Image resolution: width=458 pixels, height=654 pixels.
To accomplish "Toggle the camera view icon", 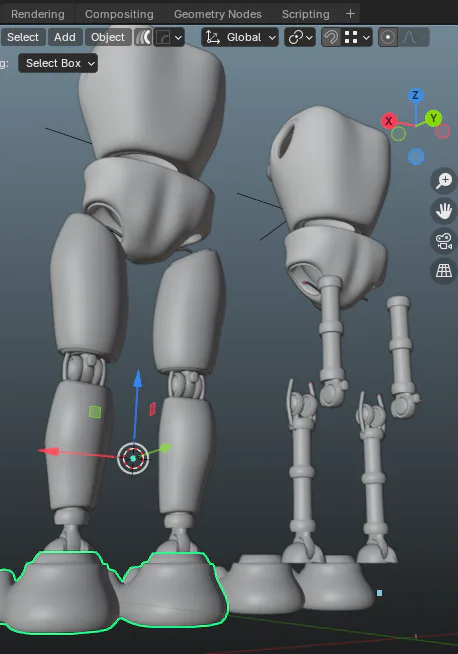I will [x=444, y=241].
